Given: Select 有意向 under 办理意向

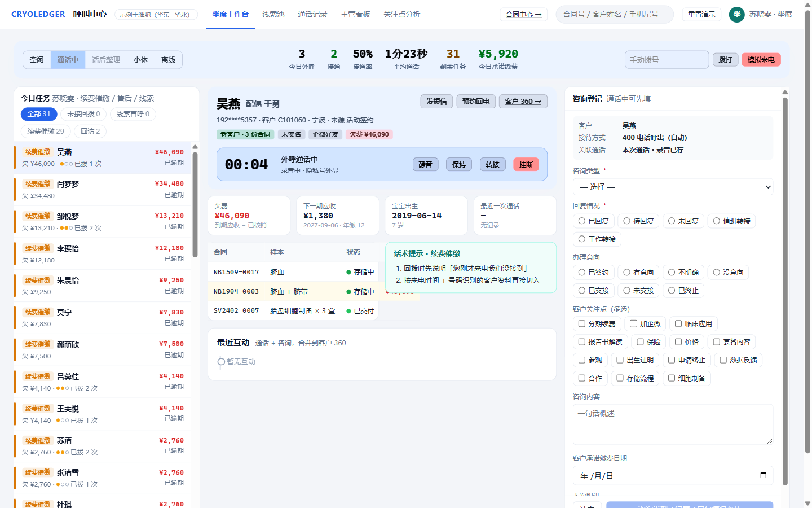Looking at the screenshot, I should coord(626,272).
